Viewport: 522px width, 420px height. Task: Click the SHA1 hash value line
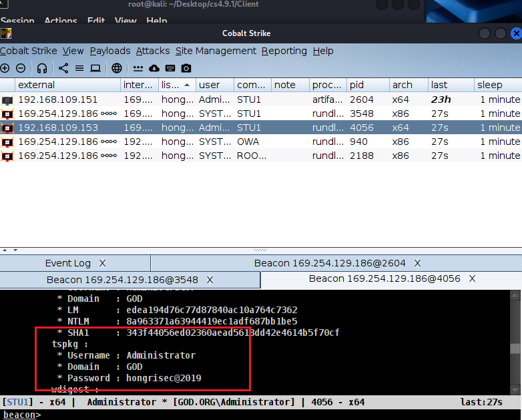coord(233,333)
